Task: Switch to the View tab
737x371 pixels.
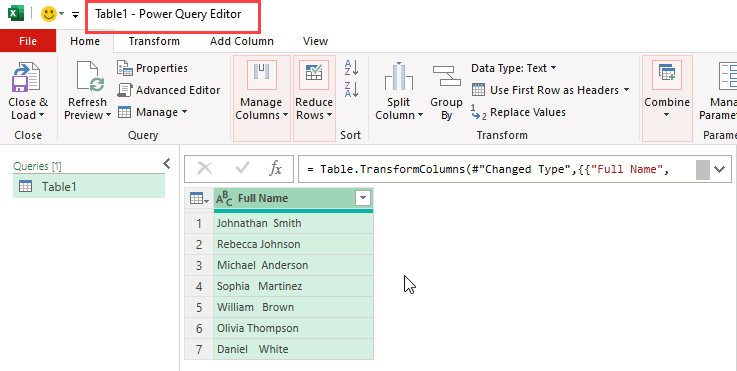Action: click(x=315, y=41)
